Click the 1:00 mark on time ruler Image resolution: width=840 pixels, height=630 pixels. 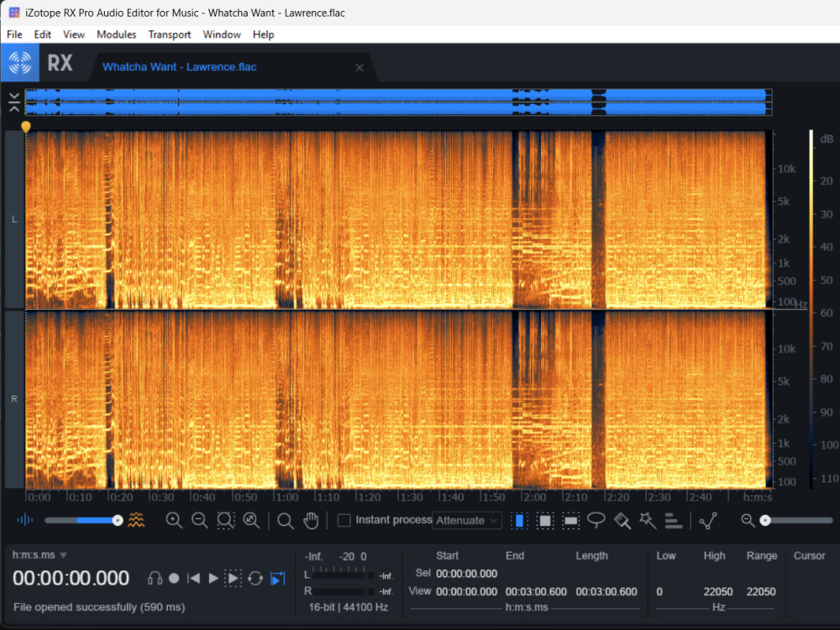(286, 497)
